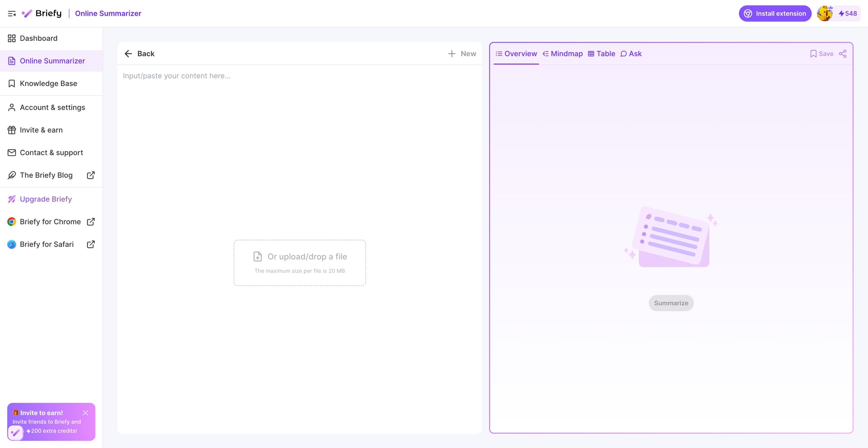The width and height of the screenshot is (868, 448).
Task: Open the Knowledge Base
Action: [x=51, y=83]
